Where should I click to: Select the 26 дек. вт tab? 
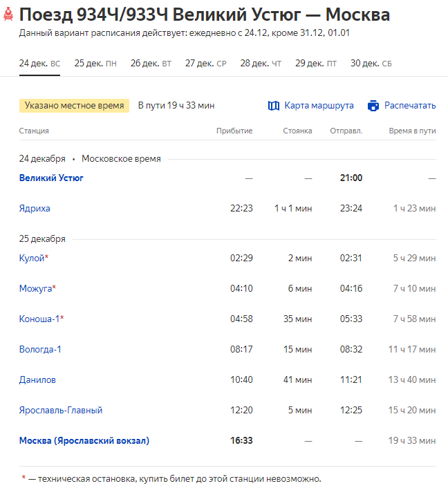[x=151, y=64]
